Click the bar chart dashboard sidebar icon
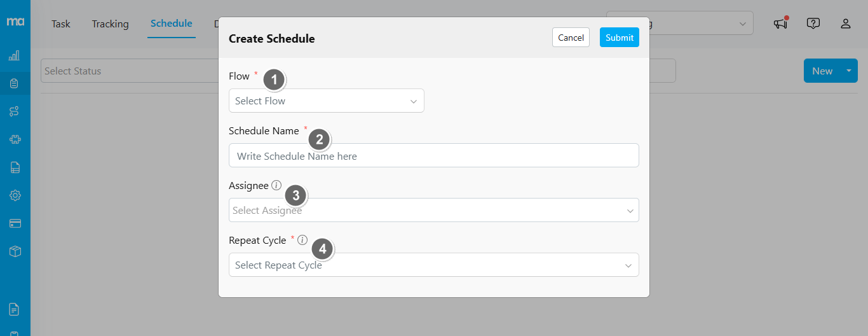This screenshot has width=868, height=336. click(x=15, y=56)
